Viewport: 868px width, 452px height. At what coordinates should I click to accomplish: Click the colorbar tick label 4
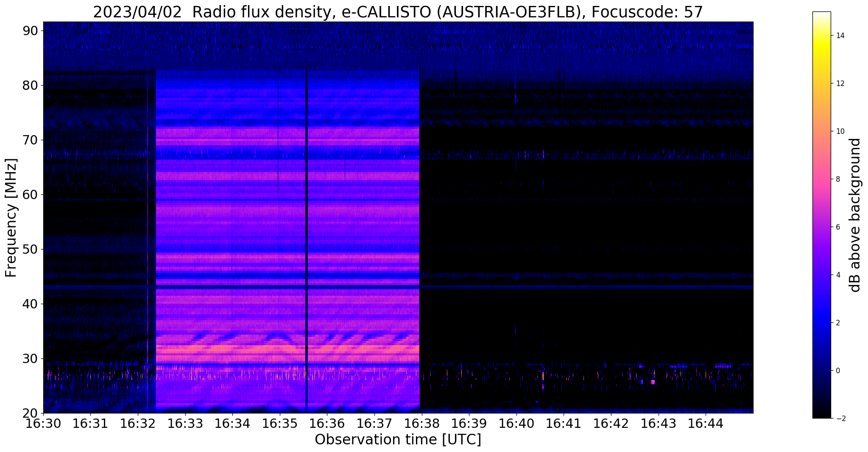pos(838,275)
